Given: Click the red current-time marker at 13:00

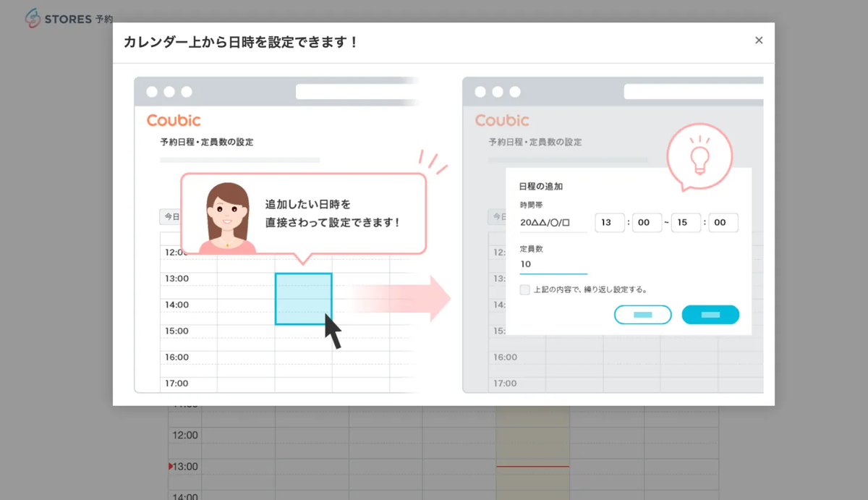Looking at the screenshot, I should point(171,466).
